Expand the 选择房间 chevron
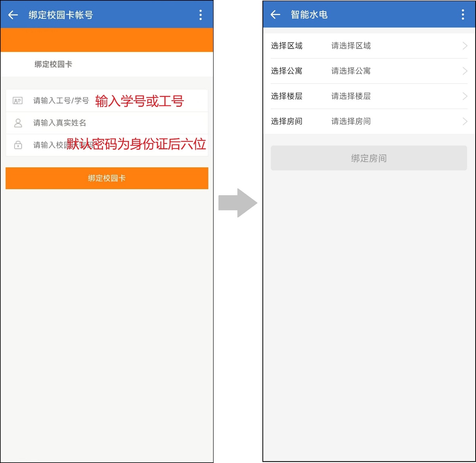Screen dimensions: 476x463 pyautogui.click(x=465, y=121)
